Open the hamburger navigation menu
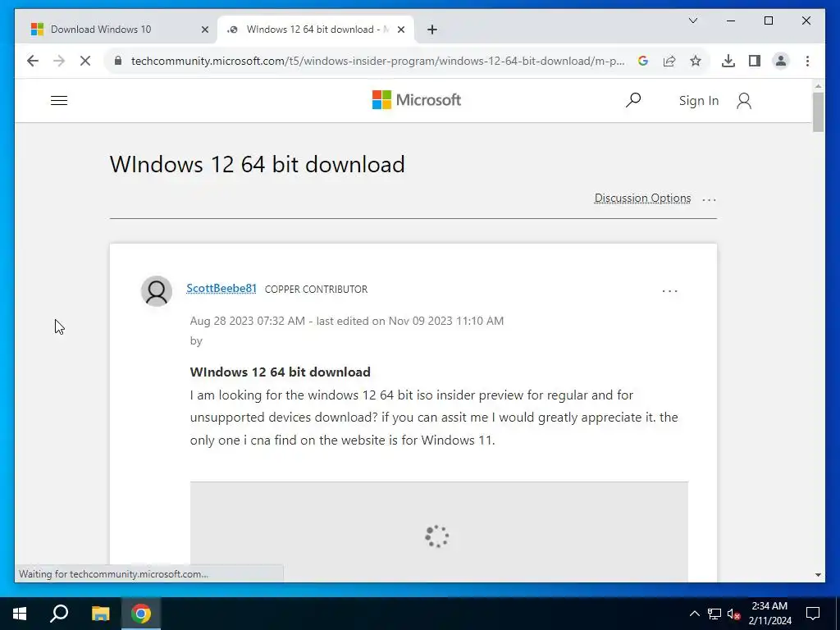This screenshot has width=840, height=630. [59, 101]
